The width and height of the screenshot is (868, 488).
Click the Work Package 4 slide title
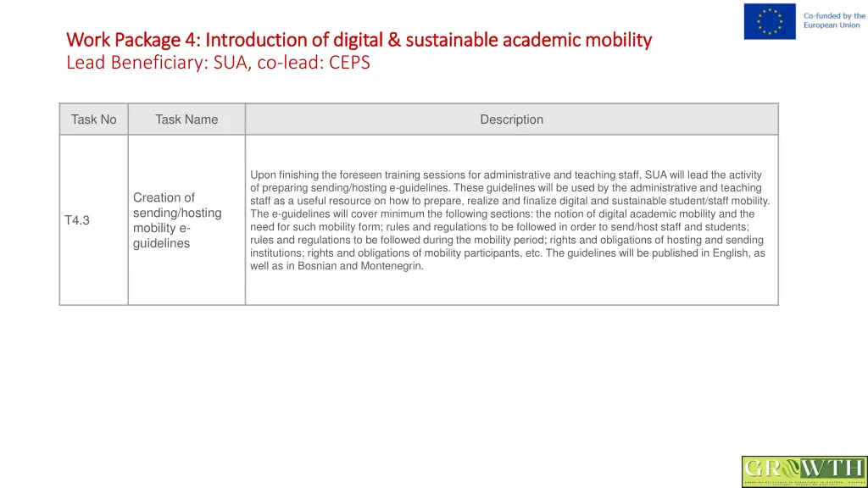359,40
